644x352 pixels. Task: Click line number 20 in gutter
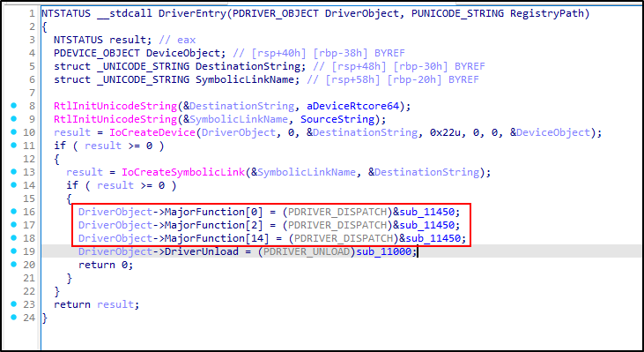pos(30,265)
